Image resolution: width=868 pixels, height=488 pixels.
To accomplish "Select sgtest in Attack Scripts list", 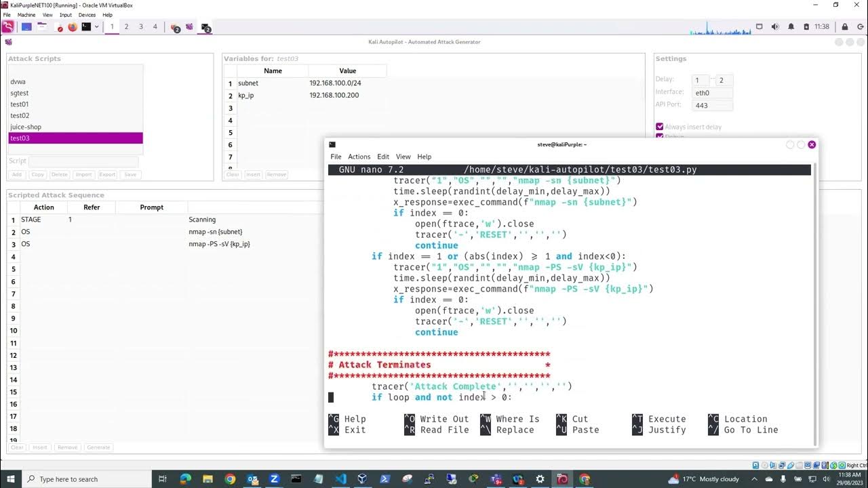I will 75,93.
